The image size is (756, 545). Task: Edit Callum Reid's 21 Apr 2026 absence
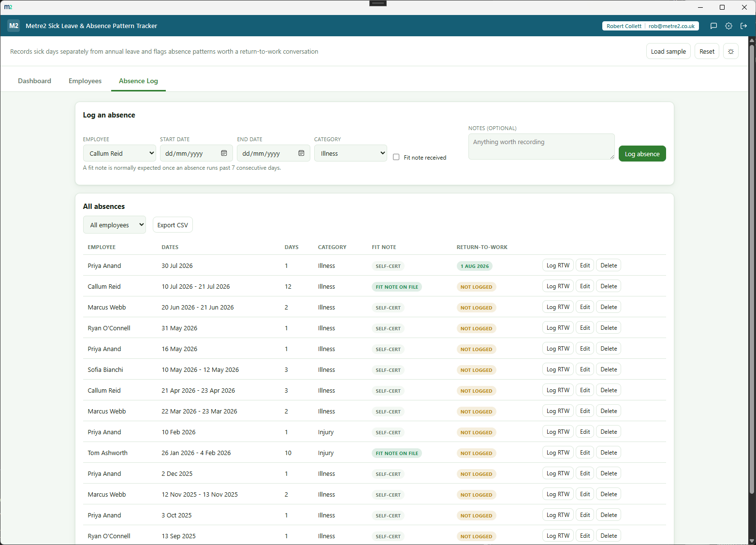tap(585, 390)
